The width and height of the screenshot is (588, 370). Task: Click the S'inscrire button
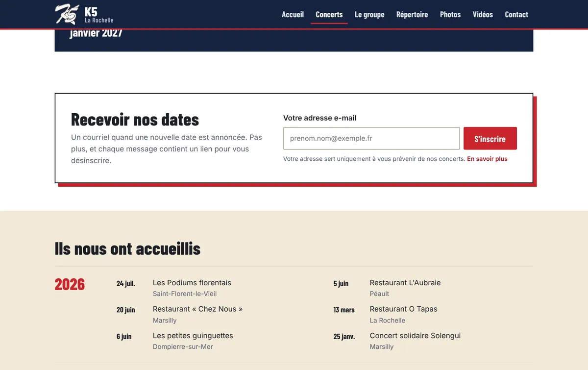490,139
